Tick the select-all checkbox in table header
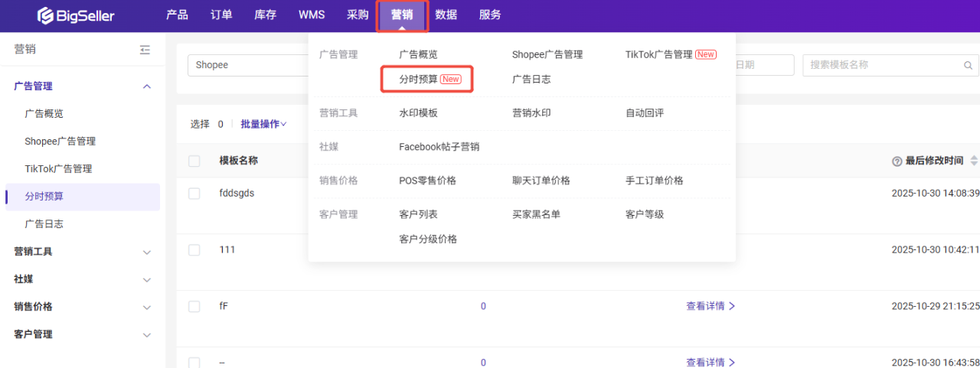The height and width of the screenshot is (368, 980). (194, 161)
